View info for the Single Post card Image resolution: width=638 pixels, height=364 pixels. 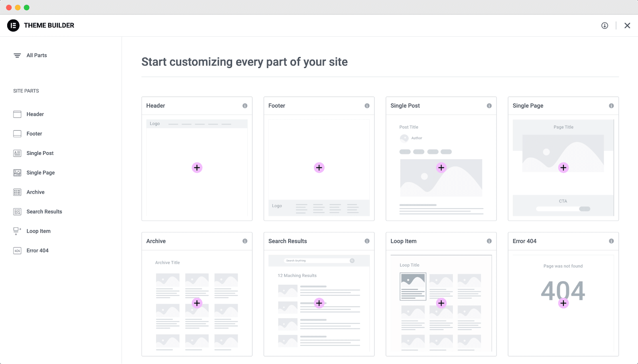point(489,106)
